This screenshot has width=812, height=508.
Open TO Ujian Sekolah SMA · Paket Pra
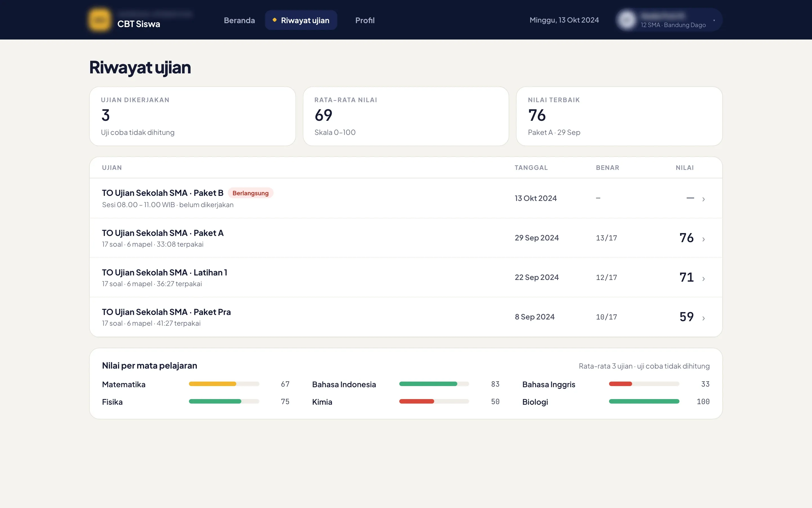pos(406,317)
